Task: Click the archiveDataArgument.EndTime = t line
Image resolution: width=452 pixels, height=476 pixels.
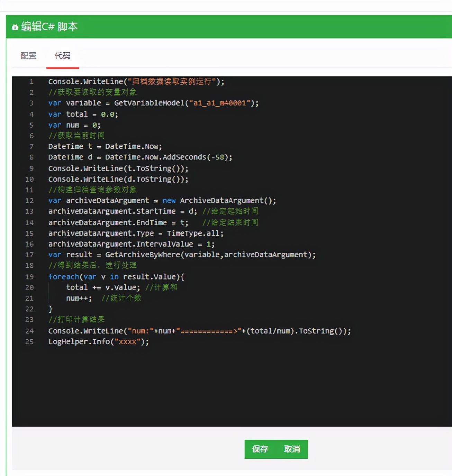Action: (x=153, y=222)
